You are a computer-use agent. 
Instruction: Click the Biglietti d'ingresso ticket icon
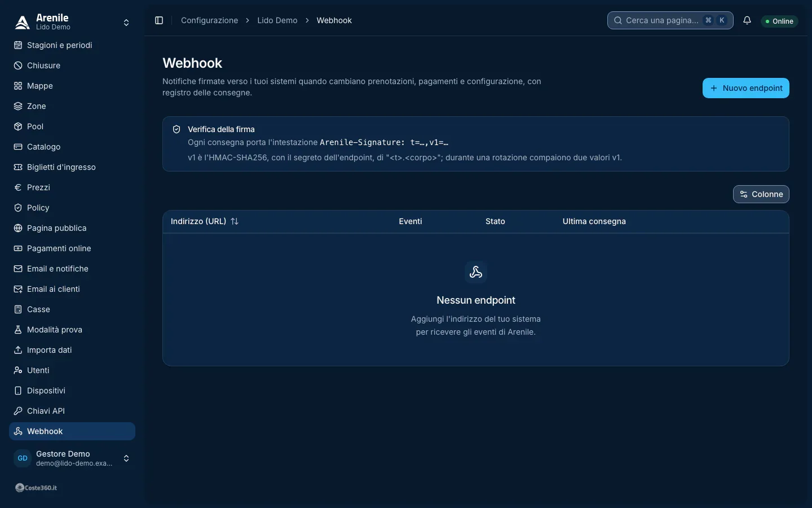pyautogui.click(x=18, y=167)
